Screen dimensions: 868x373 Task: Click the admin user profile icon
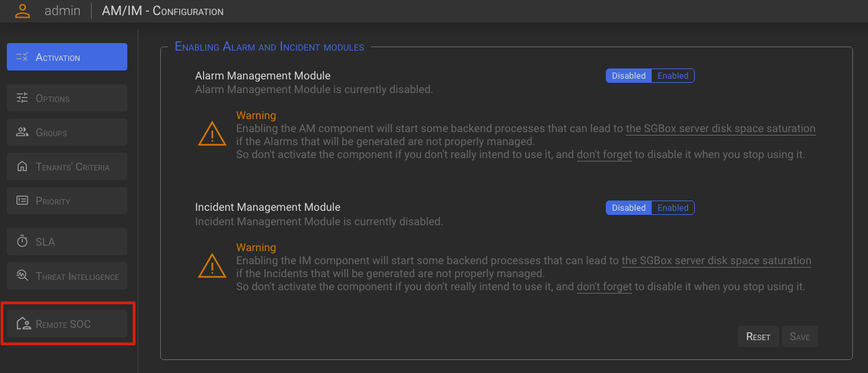[23, 10]
